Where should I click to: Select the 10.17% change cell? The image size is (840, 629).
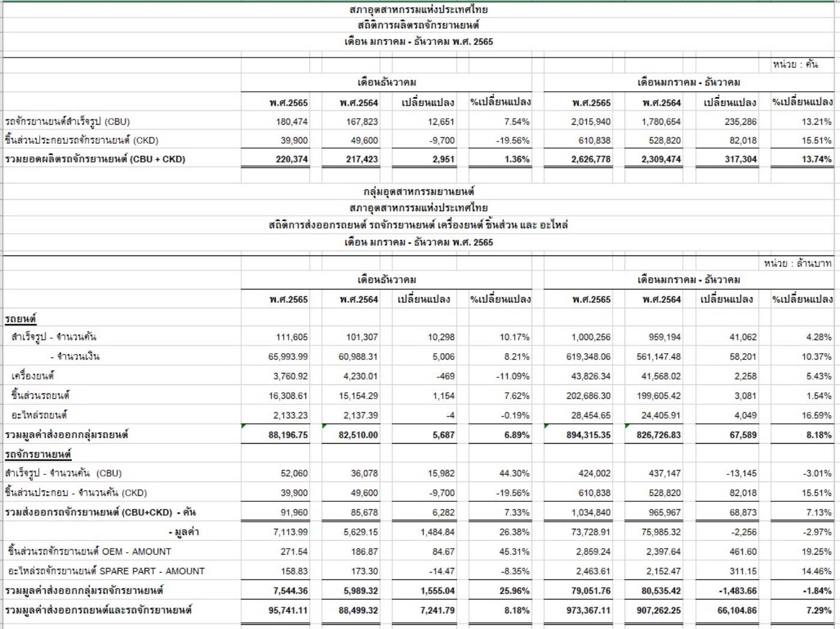pos(514,338)
